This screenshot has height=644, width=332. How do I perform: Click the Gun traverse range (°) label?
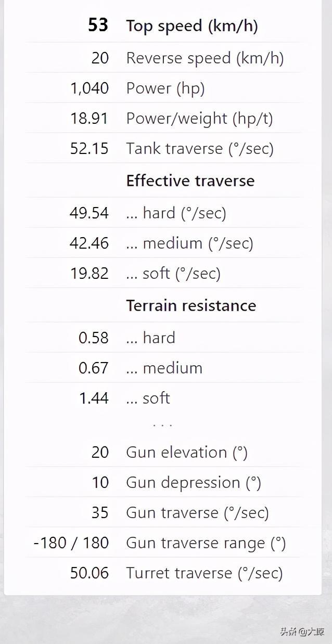point(206,543)
